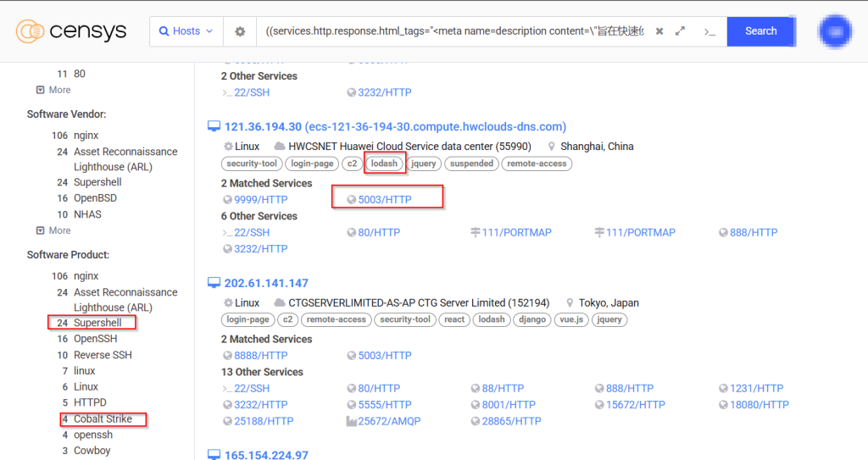
Task: Click the AMQP chart icon beside 25672/AMQP
Action: [351, 421]
